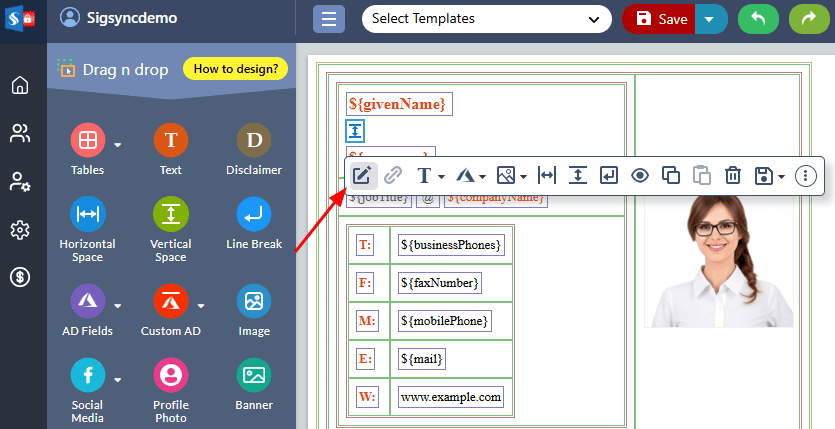Open the Social Media dropdown arrow
The height and width of the screenshot is (429, 835).
point(118,380)
